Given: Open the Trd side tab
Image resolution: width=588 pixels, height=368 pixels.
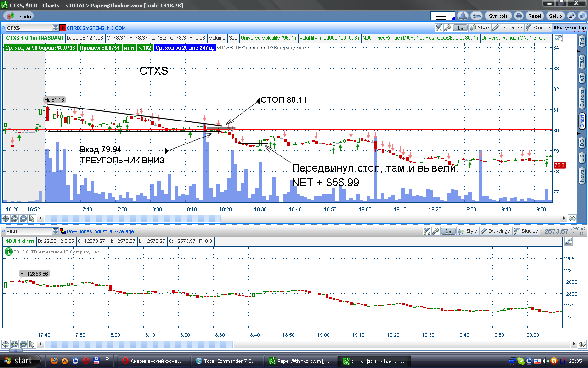Looking at the screenshot, I should 582,41.
